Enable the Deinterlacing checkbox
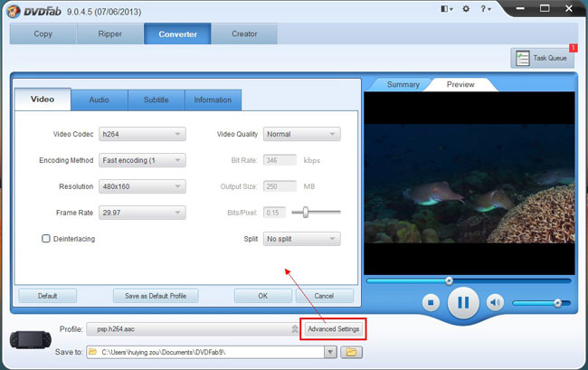The height and width of the screenshot is (370, 588). [x=46, y=239]
